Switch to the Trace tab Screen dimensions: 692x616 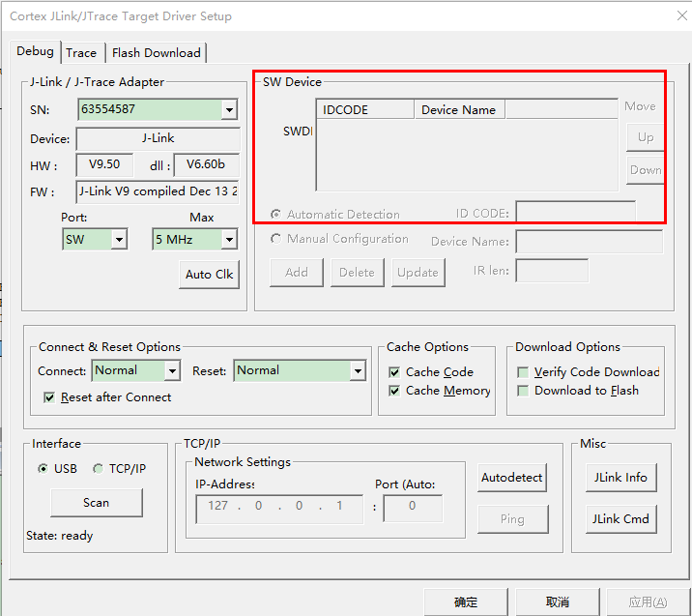click(81, 53)
